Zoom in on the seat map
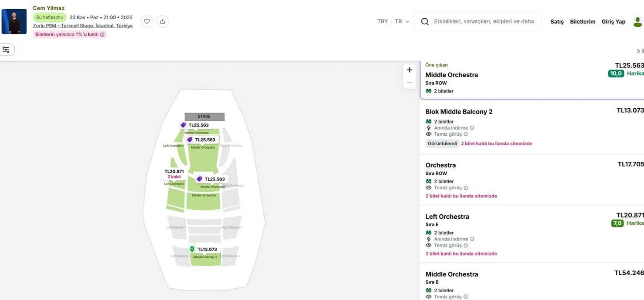The width and height of the screenshot is (644, 300). click(409, 70)
